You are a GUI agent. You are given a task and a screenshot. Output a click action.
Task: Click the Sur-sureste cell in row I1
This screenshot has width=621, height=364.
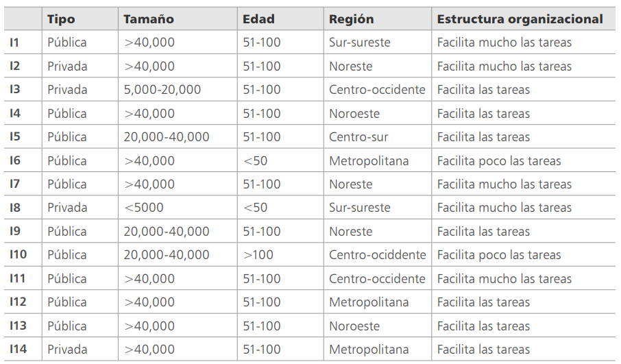pyautogui.click(x=360, y=43)
